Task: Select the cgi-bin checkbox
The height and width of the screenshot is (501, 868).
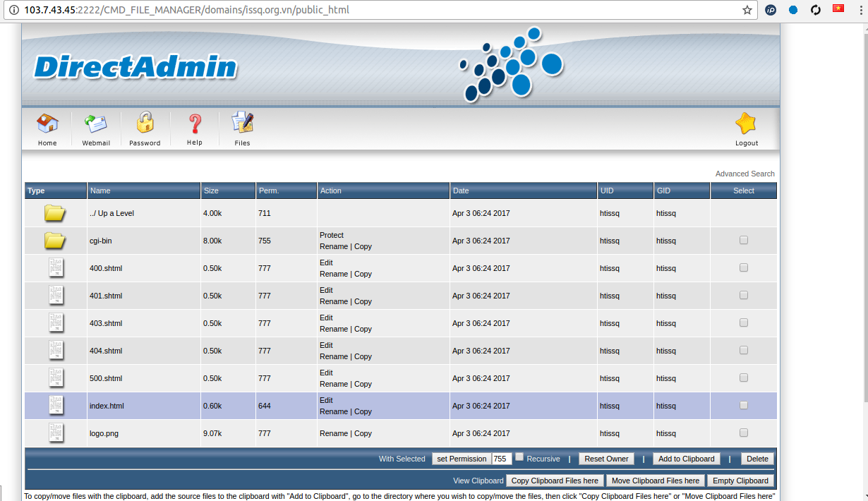Action: 744,240
